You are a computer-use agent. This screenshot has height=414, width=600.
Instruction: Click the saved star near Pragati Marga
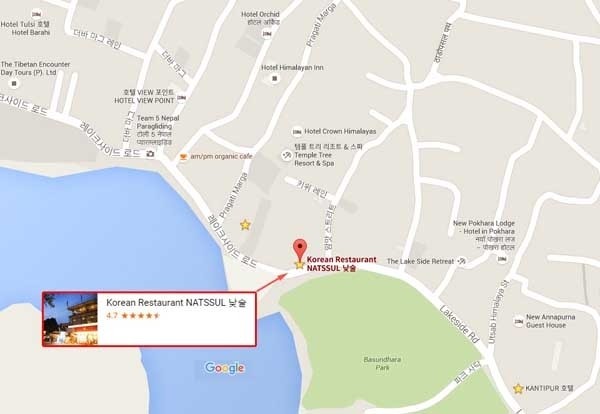(245, 225)
